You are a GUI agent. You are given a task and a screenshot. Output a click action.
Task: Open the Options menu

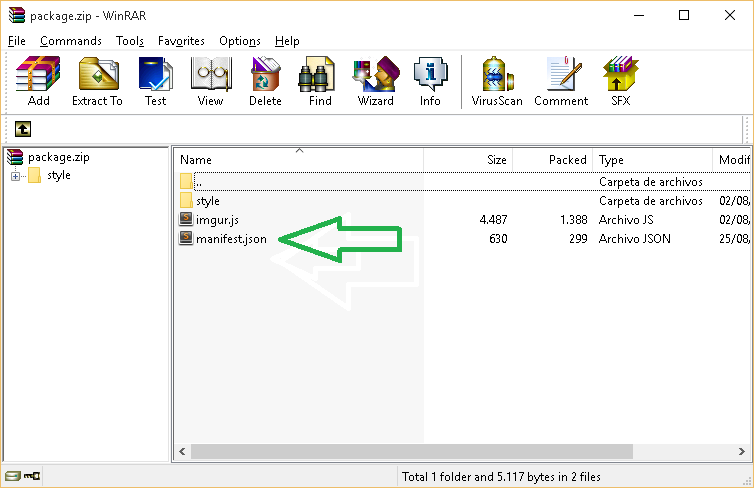coord(239,41)
